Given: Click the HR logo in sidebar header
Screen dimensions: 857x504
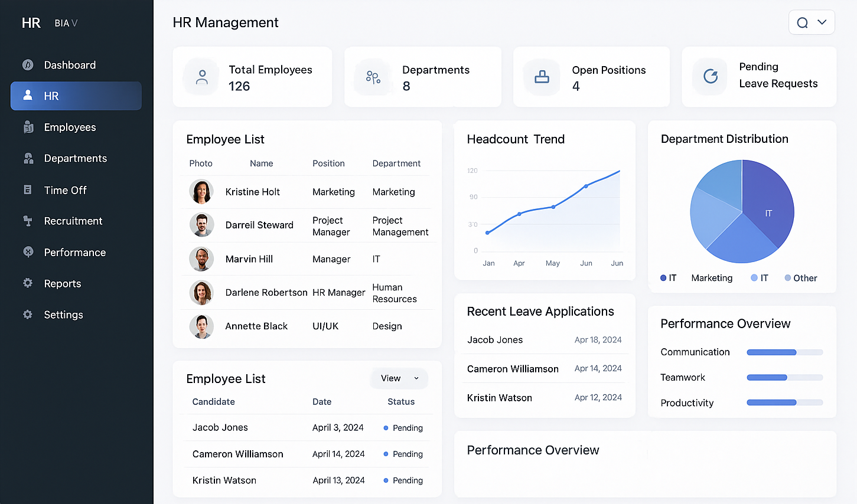Looking at the screenshot, I should 31,23.
